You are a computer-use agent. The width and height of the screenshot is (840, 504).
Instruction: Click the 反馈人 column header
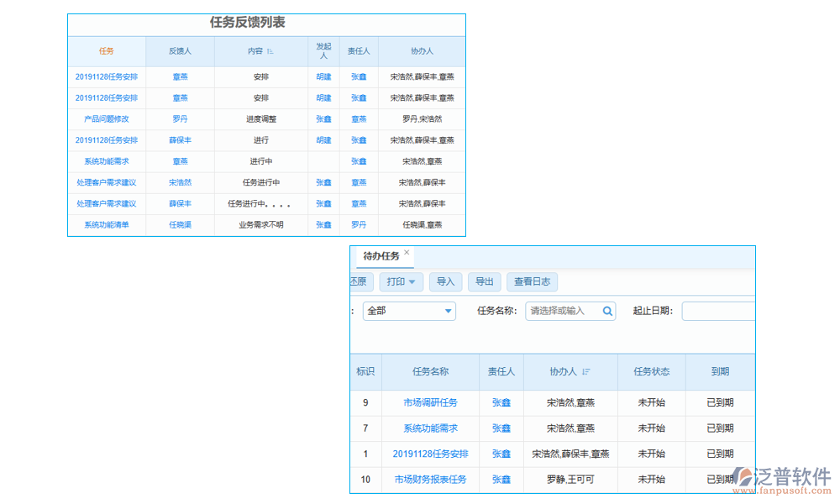click(x=179, y=51)
